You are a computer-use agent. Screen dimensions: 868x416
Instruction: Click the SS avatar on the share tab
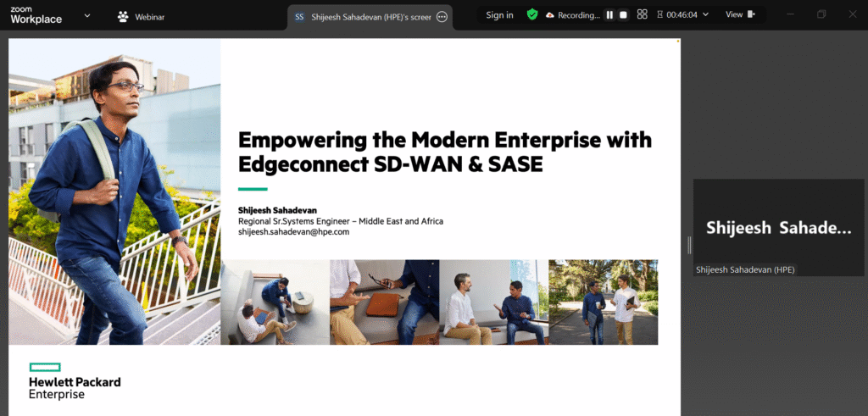click(x=299, y=17)
